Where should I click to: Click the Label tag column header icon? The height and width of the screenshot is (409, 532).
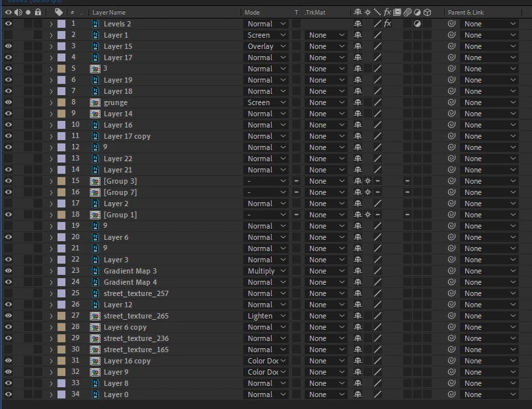pos(59,13)
